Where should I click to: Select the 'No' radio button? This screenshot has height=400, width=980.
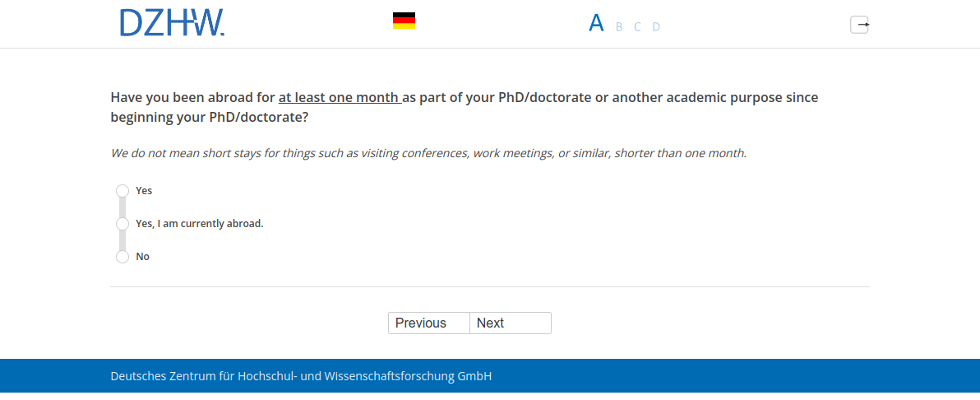point(122,257)
